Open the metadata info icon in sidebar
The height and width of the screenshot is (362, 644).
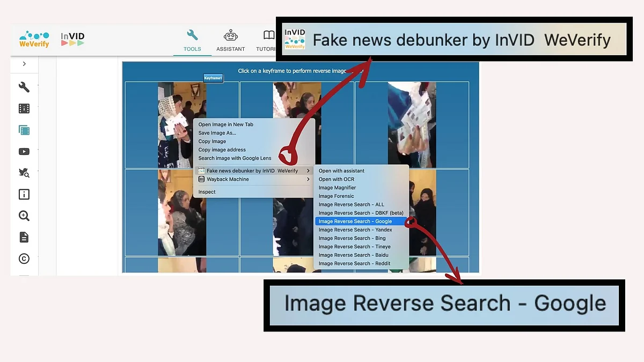[x=24, y=194]
